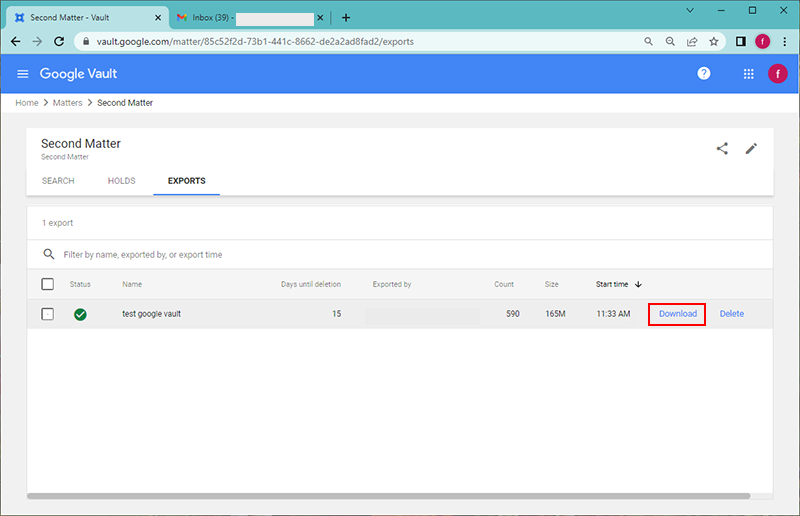Open the Google Vault main menu hamburger
800x516 pixels.
click(x=22, y=74)
